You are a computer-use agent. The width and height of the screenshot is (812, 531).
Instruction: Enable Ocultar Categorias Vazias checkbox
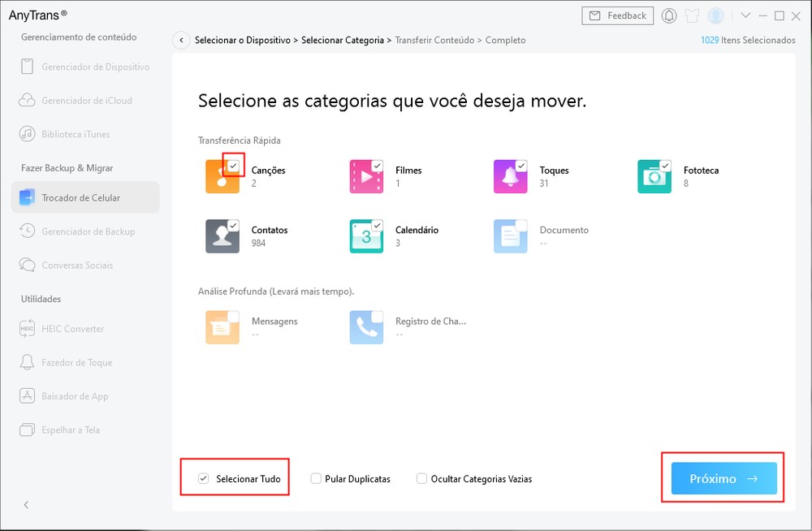point(421,479)
